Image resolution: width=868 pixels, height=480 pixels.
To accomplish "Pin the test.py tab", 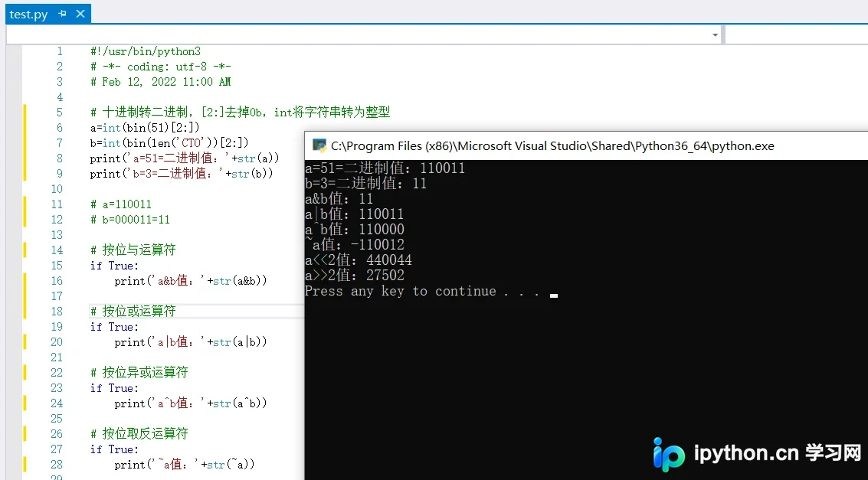I will point(62,14).
